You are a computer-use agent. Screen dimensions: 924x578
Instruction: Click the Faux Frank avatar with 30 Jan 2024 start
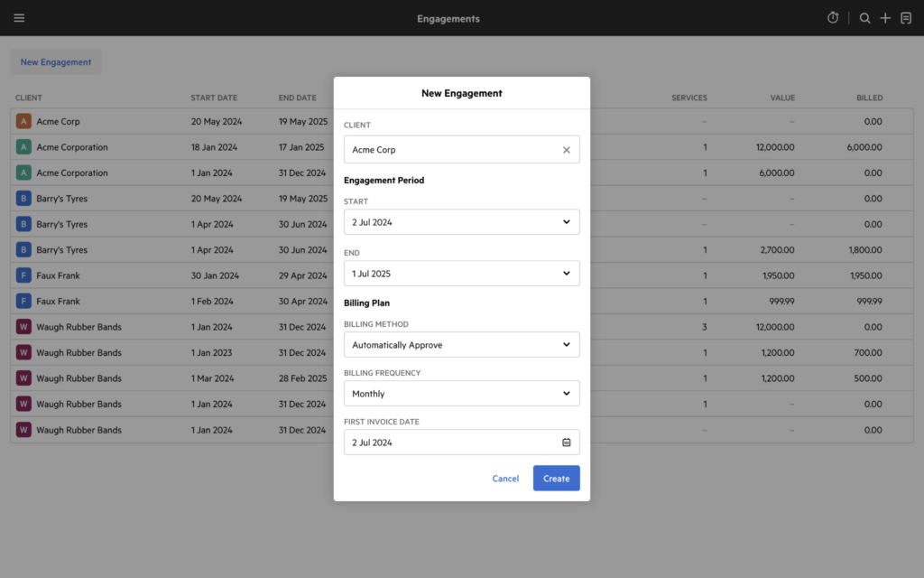(23, 275)
